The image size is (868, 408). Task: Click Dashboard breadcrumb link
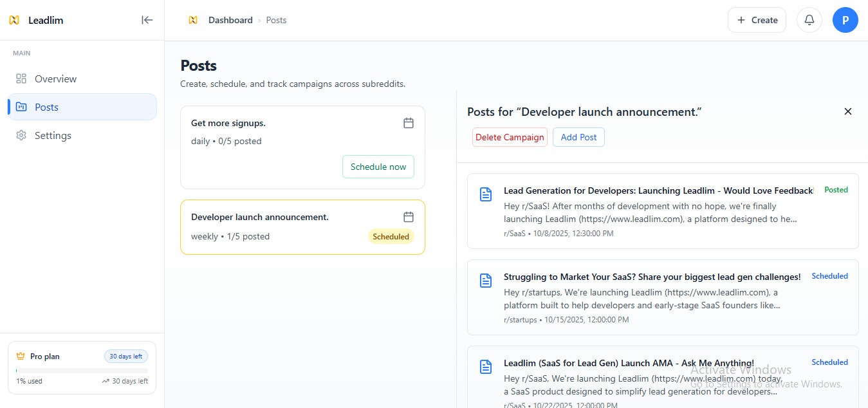pyautogui.click(x=230, y=20)
